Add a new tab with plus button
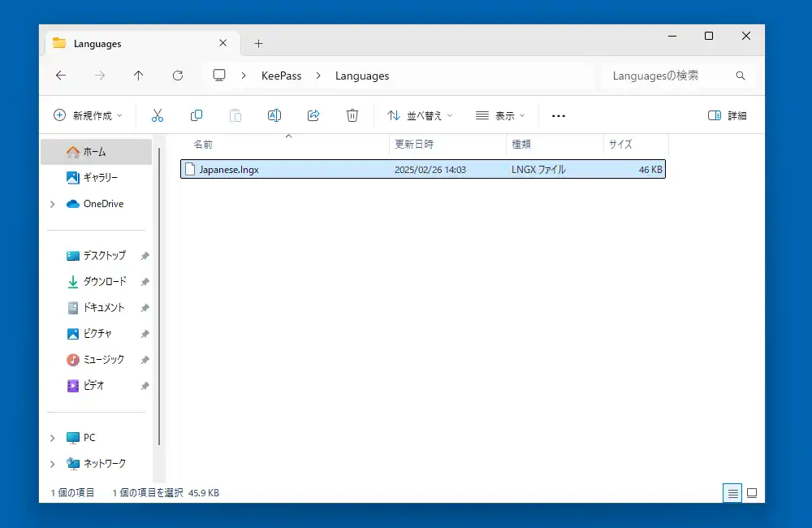This screenshot has height=528, width=812. click(x=258, y=44)
